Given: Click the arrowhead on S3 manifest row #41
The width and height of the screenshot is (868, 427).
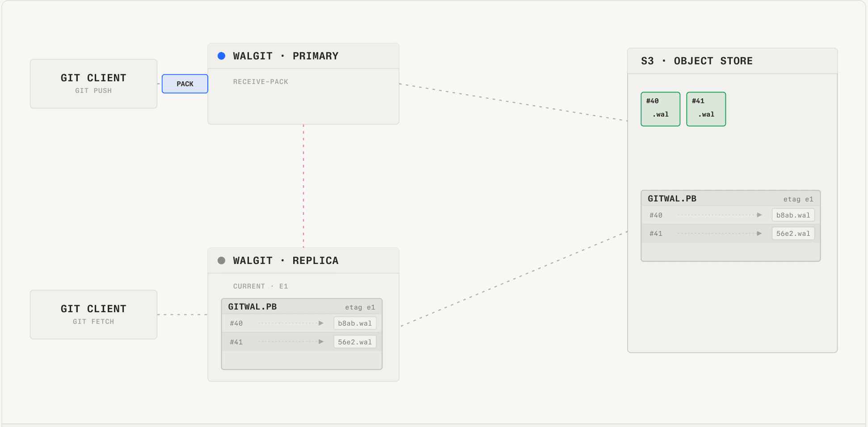Looking at the screenshot, I should pos(759,233).
